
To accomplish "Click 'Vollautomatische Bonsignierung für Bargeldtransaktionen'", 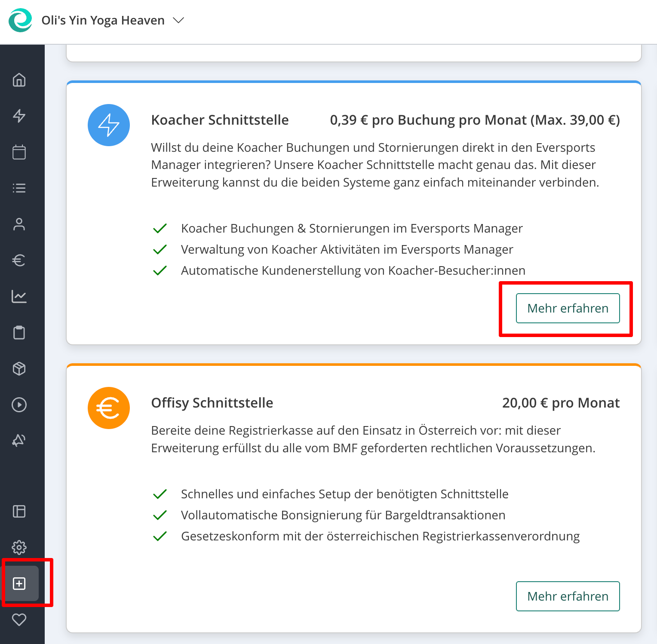I will click(343, 515).
